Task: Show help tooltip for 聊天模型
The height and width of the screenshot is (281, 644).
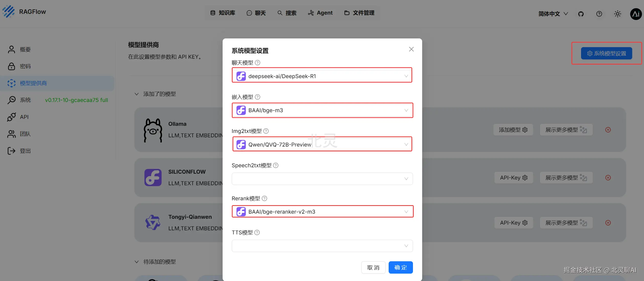Action: coord(258,63)
